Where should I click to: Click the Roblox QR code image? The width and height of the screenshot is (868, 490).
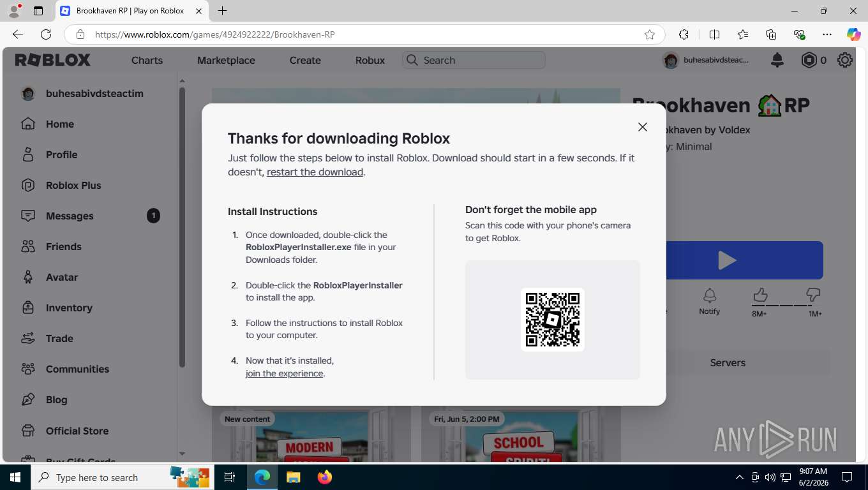[553, 320]
